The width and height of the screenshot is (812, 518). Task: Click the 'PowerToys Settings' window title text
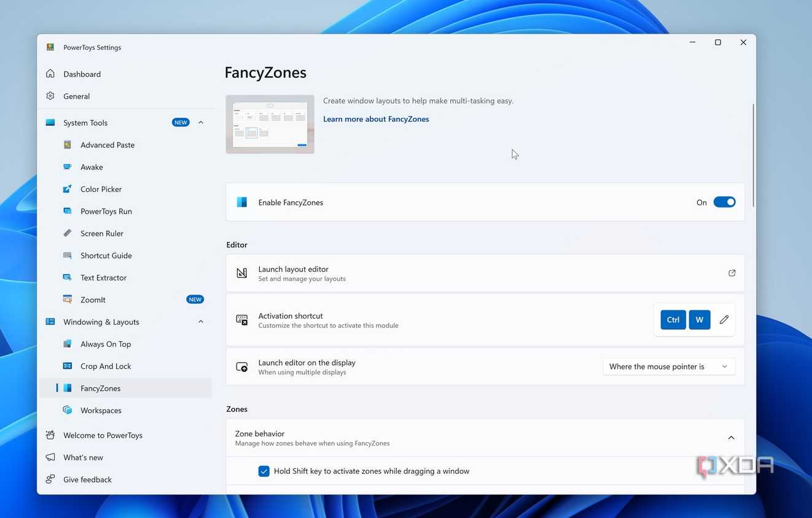pyautogui.click(x=92, y=47)
